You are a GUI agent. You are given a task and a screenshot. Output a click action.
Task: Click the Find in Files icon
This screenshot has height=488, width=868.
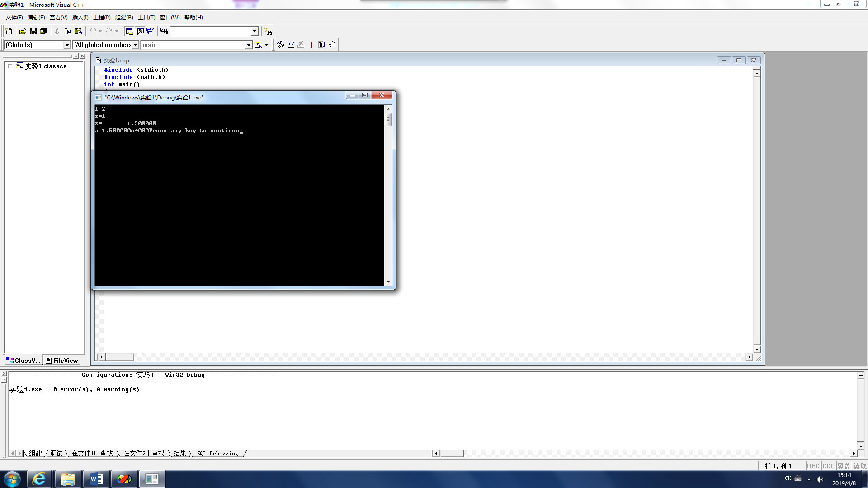[x=164, y=31]
